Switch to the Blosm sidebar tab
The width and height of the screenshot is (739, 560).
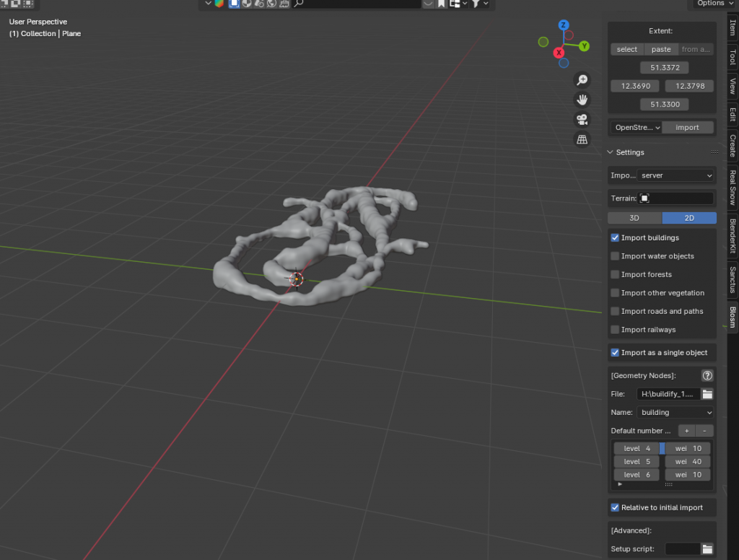(x=732, y=317)
